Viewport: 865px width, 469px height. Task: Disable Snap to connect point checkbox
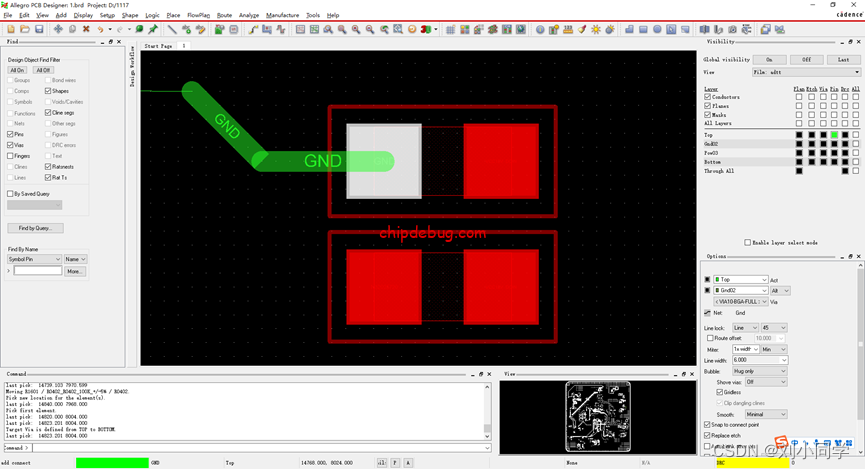(708, 425)
